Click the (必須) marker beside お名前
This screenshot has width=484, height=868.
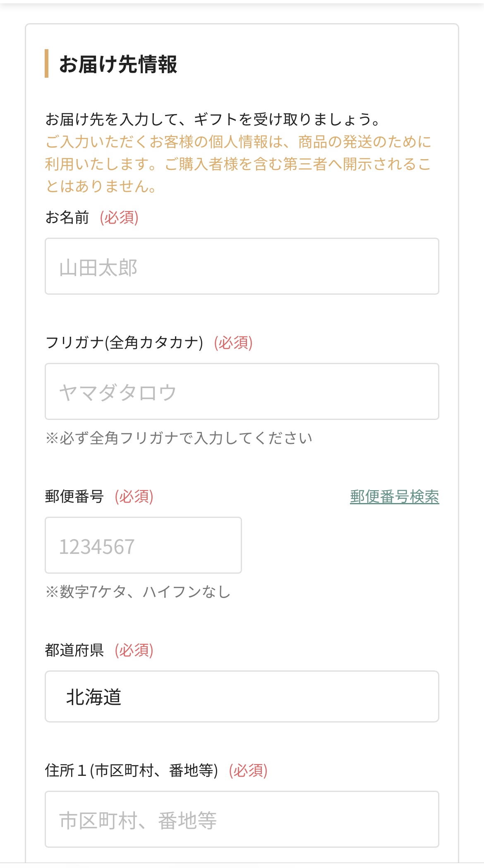[x=119, y=217]
